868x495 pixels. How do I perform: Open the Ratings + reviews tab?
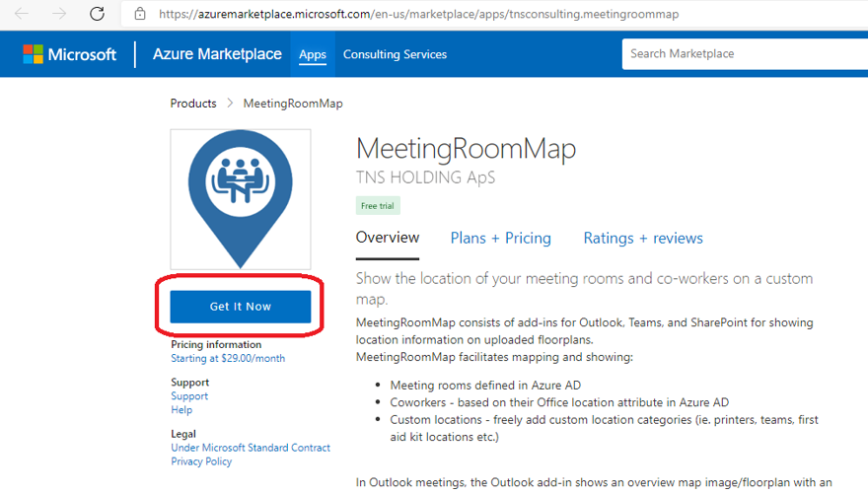643,238
